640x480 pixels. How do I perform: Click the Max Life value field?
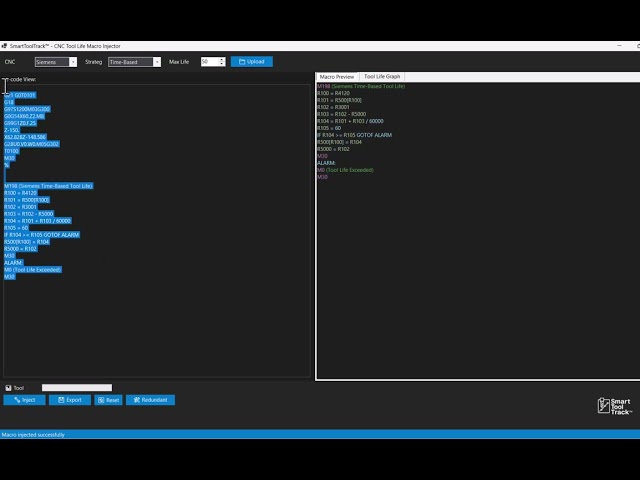(209, 62)
